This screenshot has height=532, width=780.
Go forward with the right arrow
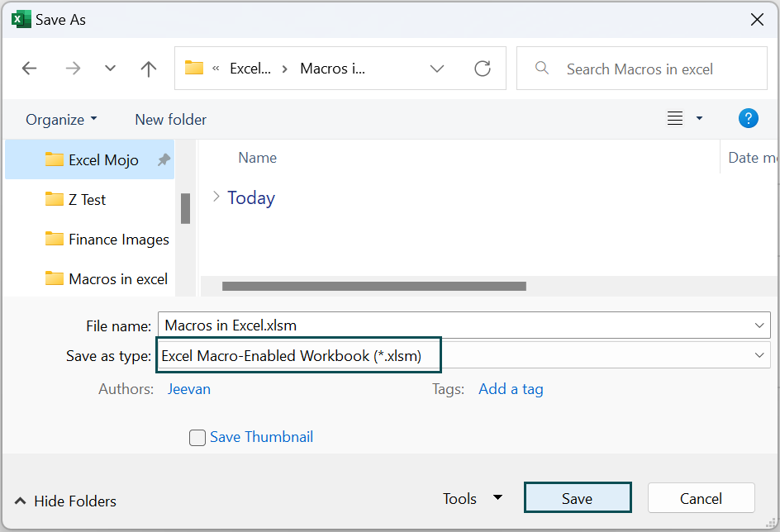[x=73, y=68]
